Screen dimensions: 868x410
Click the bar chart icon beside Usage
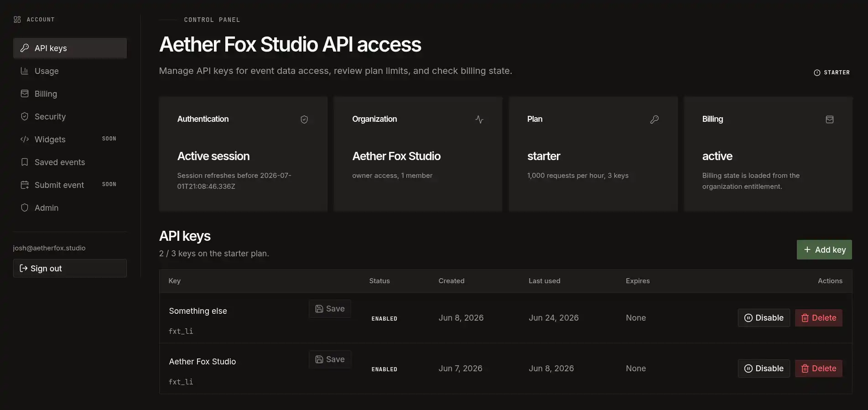25,71
